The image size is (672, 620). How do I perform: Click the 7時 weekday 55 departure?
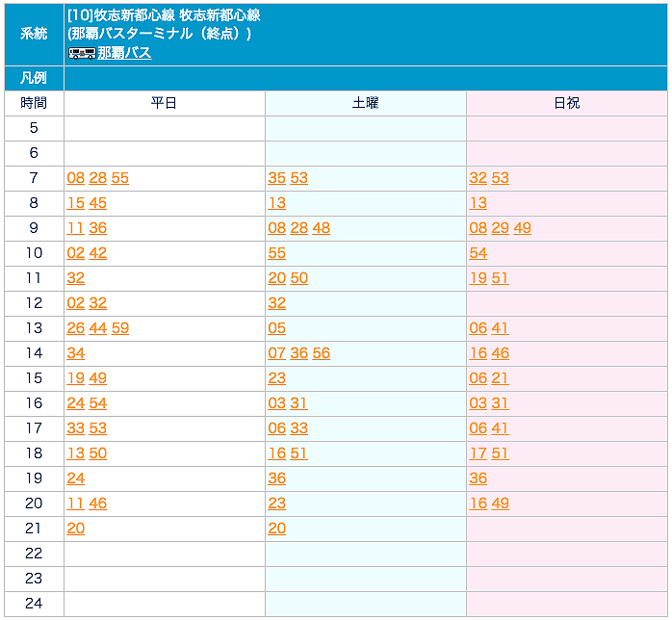coord(119,178)
